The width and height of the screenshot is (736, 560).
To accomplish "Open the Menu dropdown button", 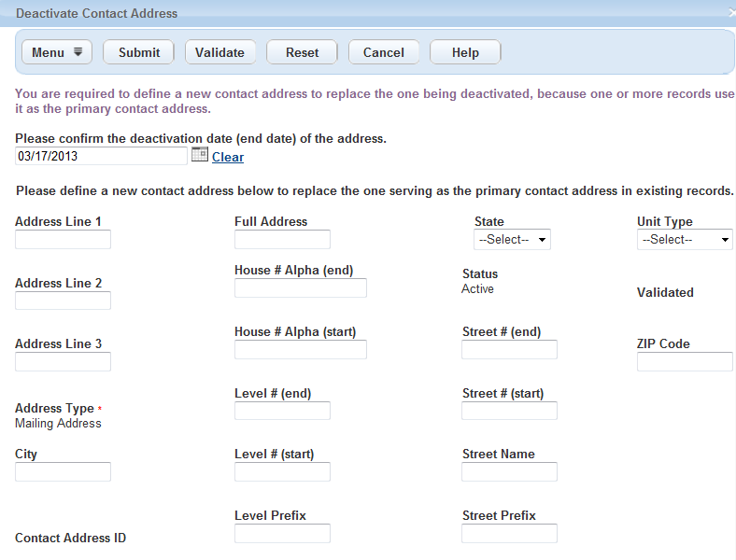I will point(57,52).
